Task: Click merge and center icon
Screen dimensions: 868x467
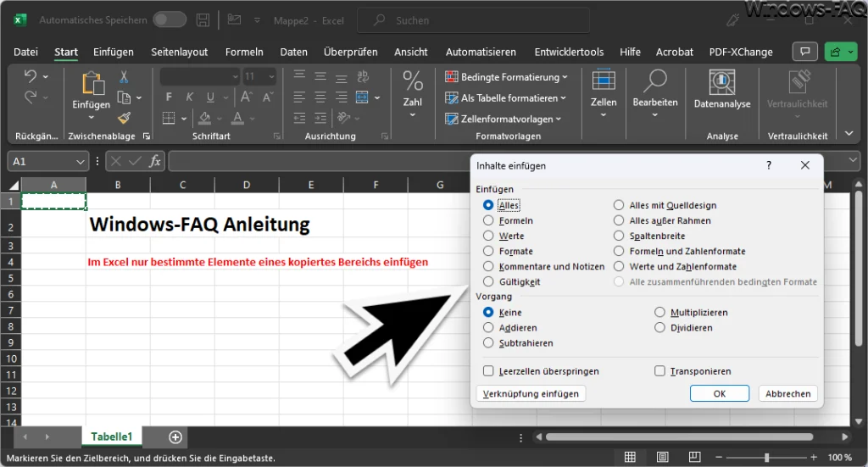Action: pos(362,97)
